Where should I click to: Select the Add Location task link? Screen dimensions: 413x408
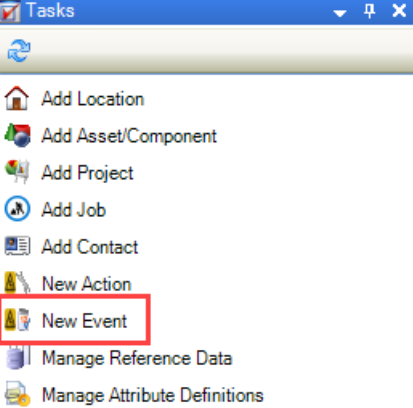[93, 99]
